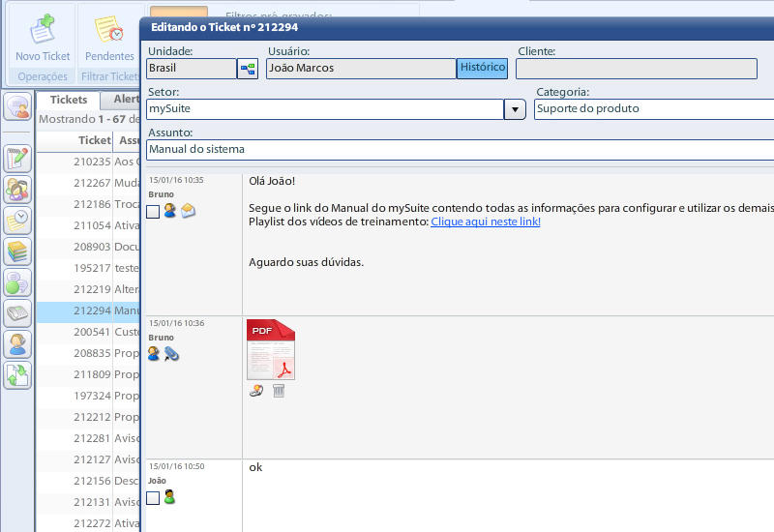Select ticket 208903 in the list
774x532 pixels.
pyautogui.click(x=89, y=247)
